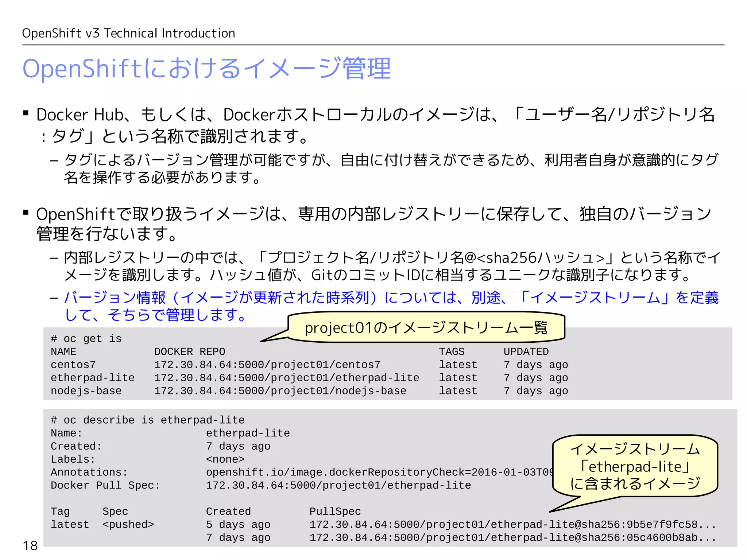The image size is (747, 560).
Task: Click the 'NAME' column header
Action: tap(63, 352)
